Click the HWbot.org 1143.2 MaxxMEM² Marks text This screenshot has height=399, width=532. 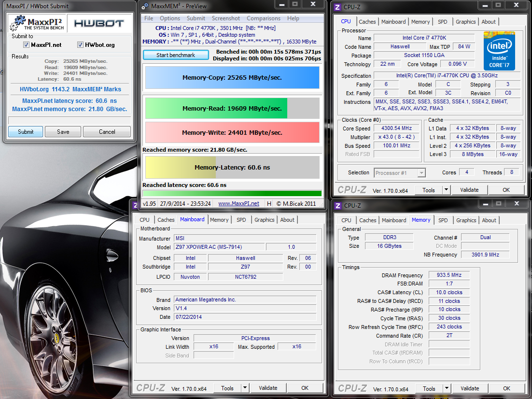(x=70, y=89)
